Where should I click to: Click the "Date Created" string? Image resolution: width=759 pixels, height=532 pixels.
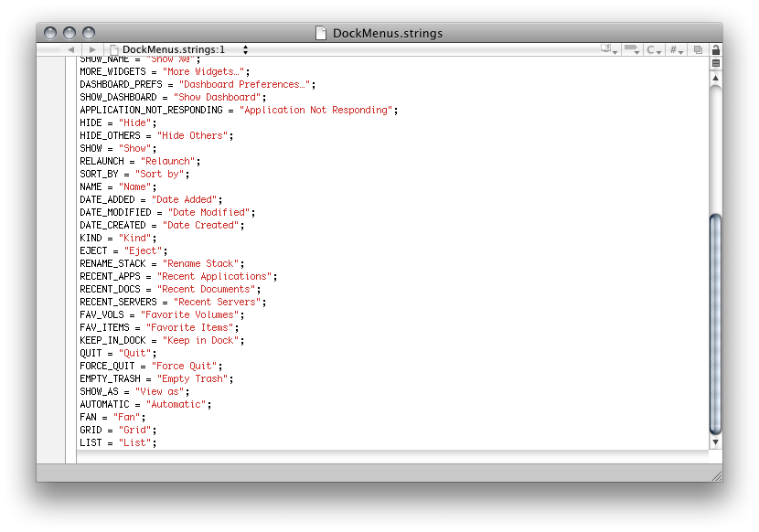click(200, 225)
